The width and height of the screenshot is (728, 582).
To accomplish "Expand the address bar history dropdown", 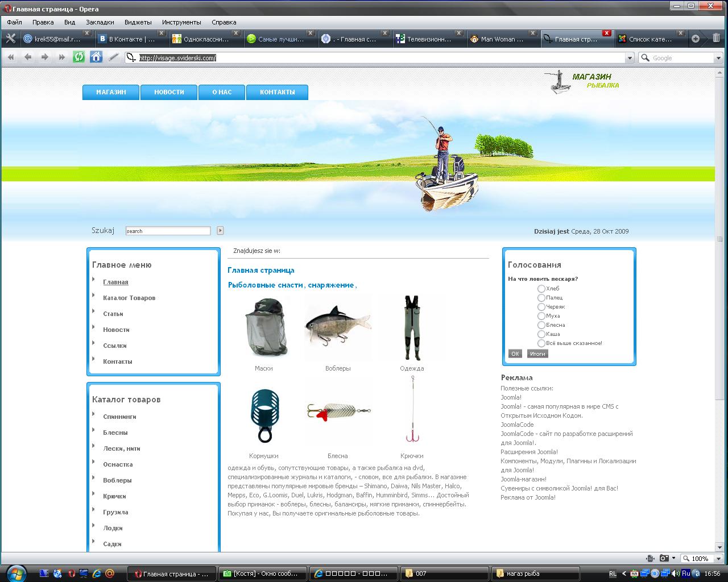I will tap(629, 58).
